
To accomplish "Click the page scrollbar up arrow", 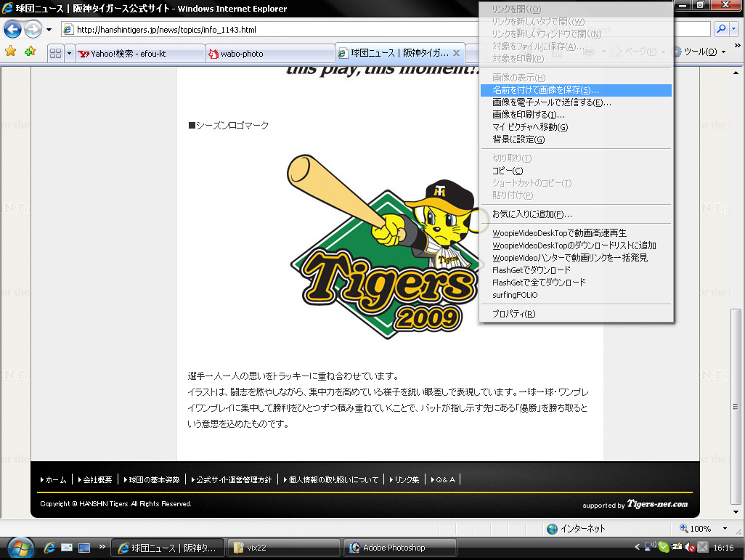I will click(736, 73).
